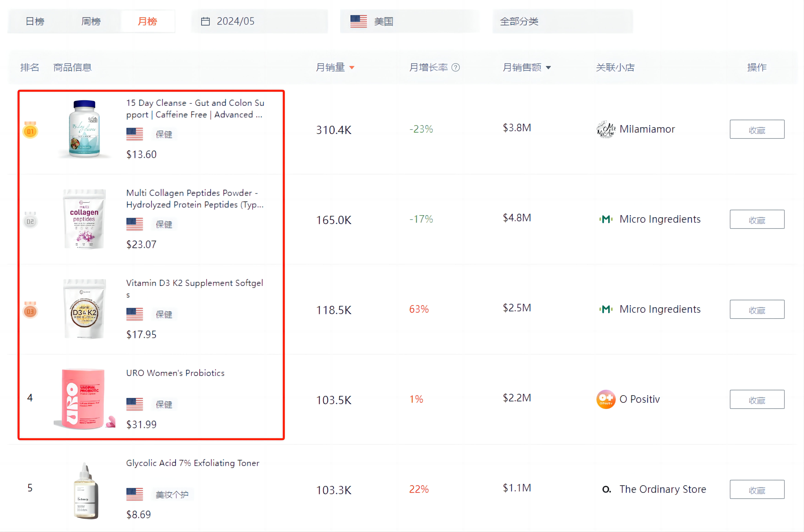
Task: Click the D3 K2 product thumbnail
Action: pos(85,309)
